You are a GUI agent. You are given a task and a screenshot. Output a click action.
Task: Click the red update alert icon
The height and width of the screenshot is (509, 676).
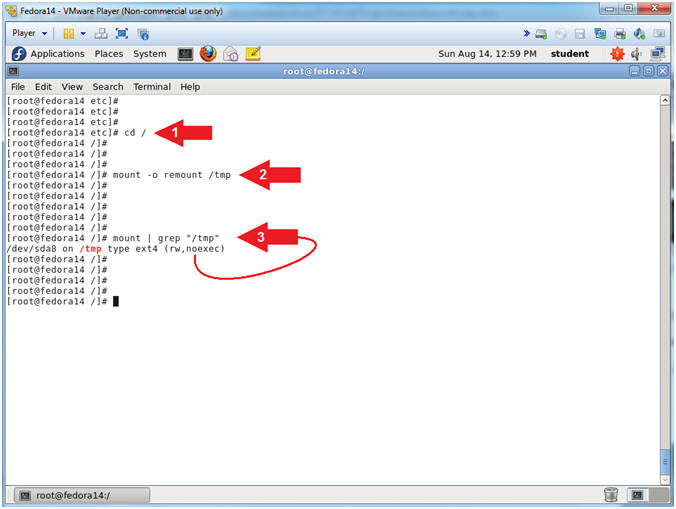tap(617, 54)
